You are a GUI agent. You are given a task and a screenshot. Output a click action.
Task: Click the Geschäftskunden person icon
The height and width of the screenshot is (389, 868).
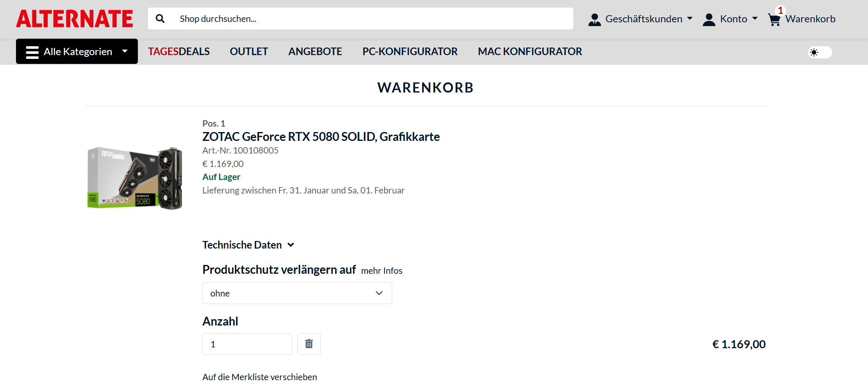594,19
